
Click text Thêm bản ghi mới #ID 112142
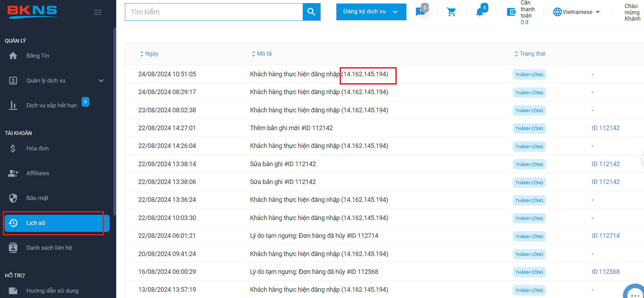(x=291, y=128)
